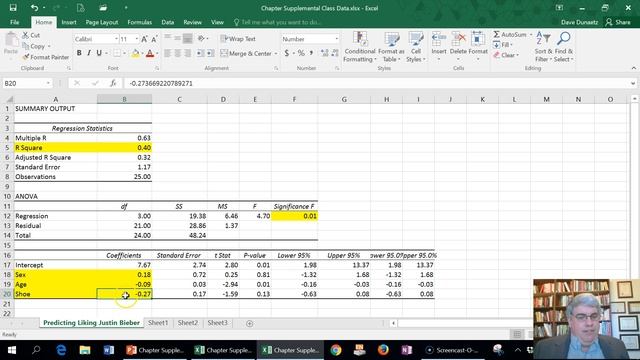
Task: Switch to Data tab
Action: coord(167,22)
